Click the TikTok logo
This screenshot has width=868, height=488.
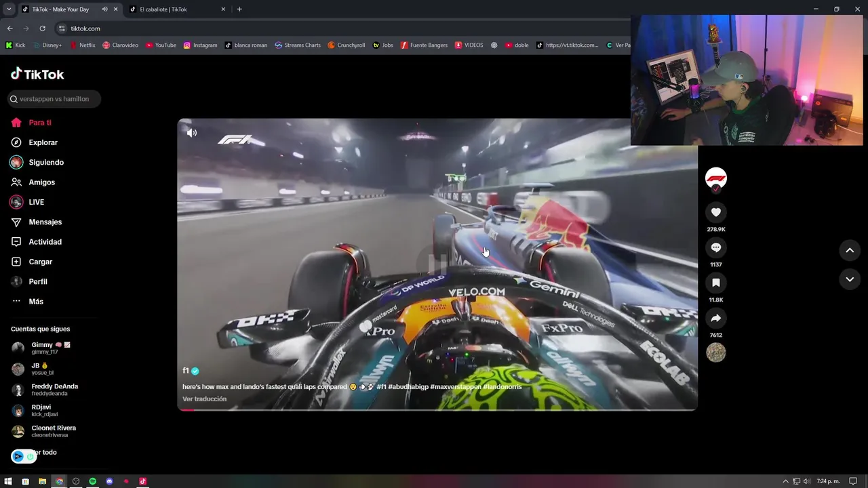pos(37,75)
